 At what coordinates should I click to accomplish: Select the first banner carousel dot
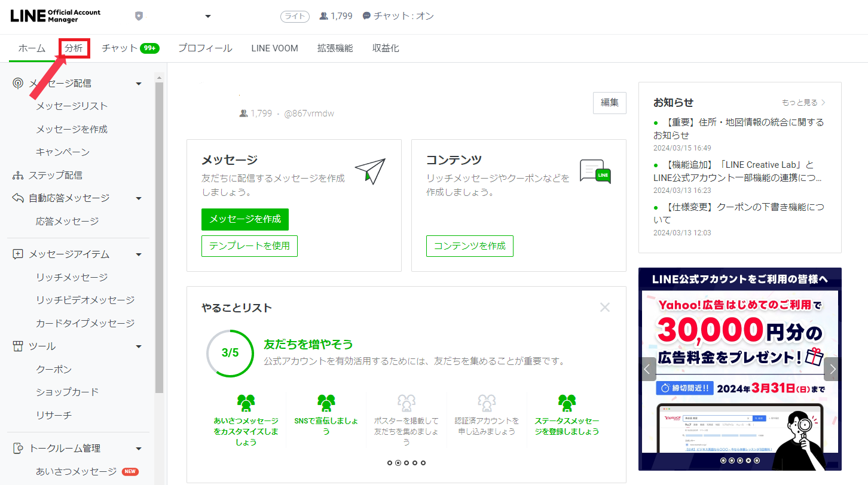click(723, 461)
